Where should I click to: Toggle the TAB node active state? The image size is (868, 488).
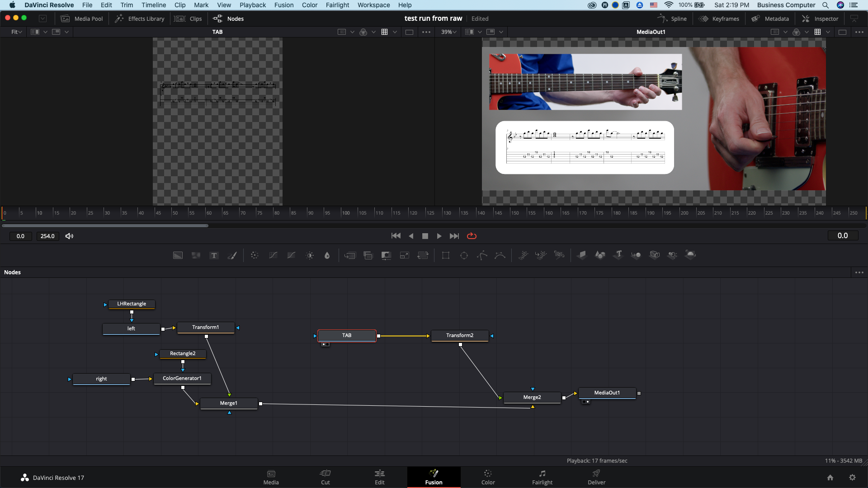[x=315, y=335]
